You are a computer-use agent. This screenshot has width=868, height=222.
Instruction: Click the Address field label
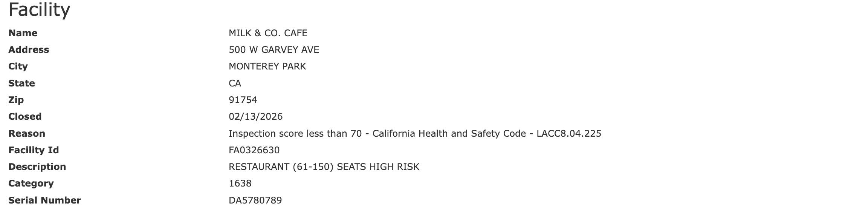pos(29,50)
